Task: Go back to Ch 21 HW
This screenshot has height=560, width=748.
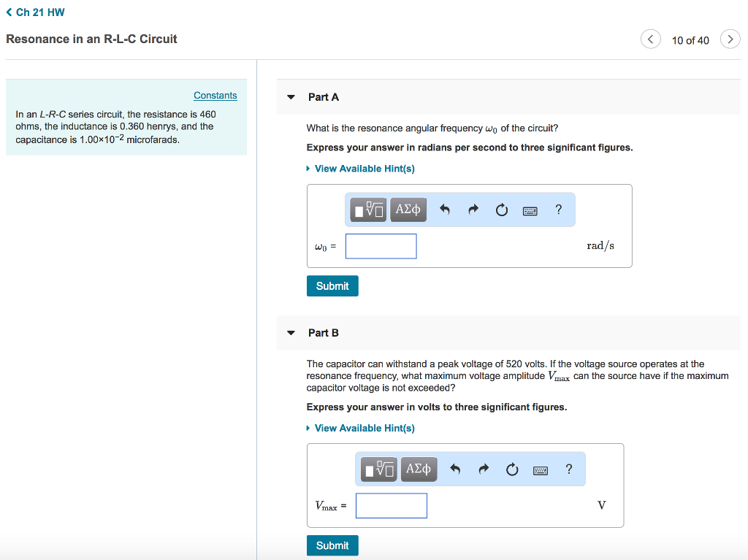Action: pyautogui.click(x=35, y=12)
